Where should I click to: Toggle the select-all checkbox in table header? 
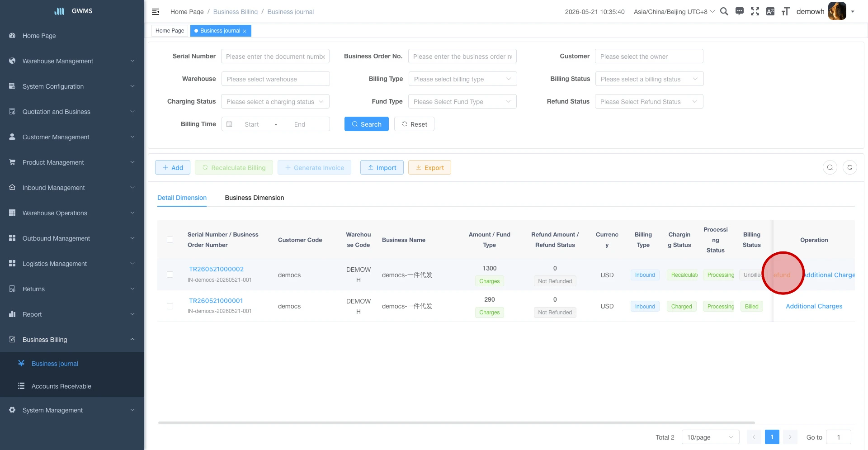point(170,240)
